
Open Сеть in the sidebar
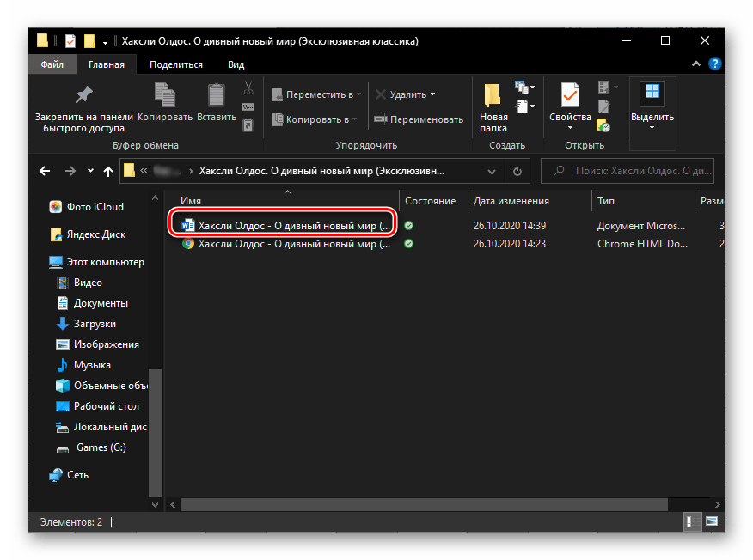[x=69, y=475]
